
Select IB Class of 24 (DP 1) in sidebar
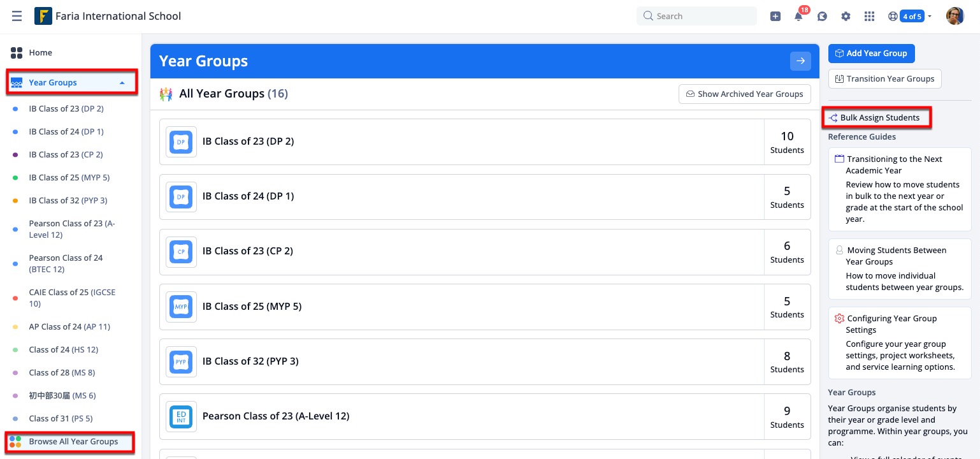click(66, 131)
